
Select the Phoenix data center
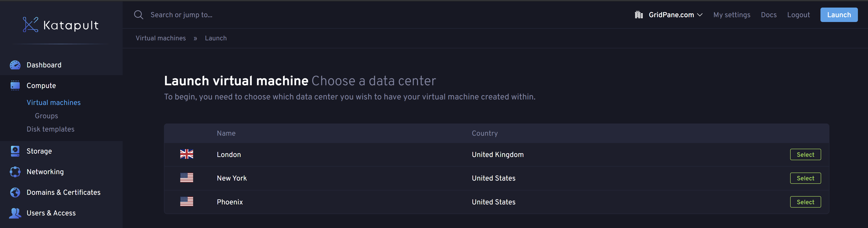pyautogui.click(x=805, y=202)
